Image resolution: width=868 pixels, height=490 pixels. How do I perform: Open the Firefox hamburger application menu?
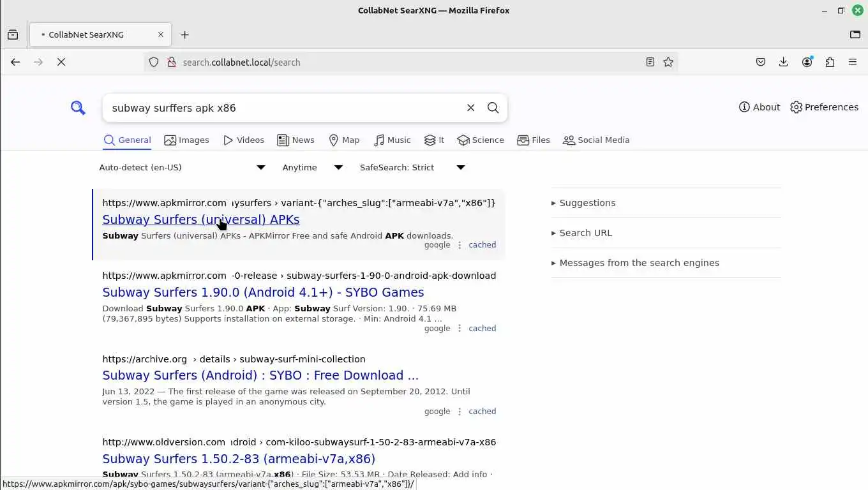[853, 62]
